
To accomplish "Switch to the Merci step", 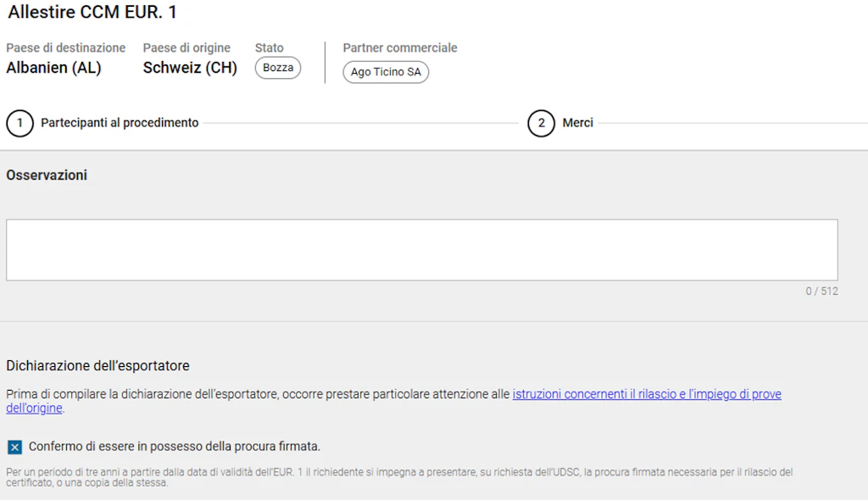I will pos(577,123).
